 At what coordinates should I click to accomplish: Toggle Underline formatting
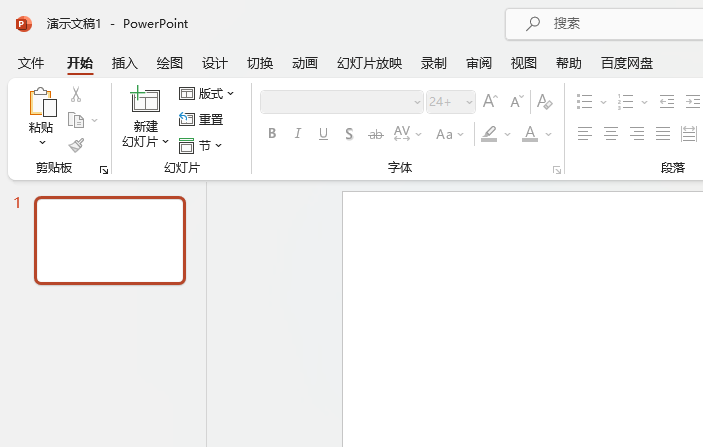323,134
